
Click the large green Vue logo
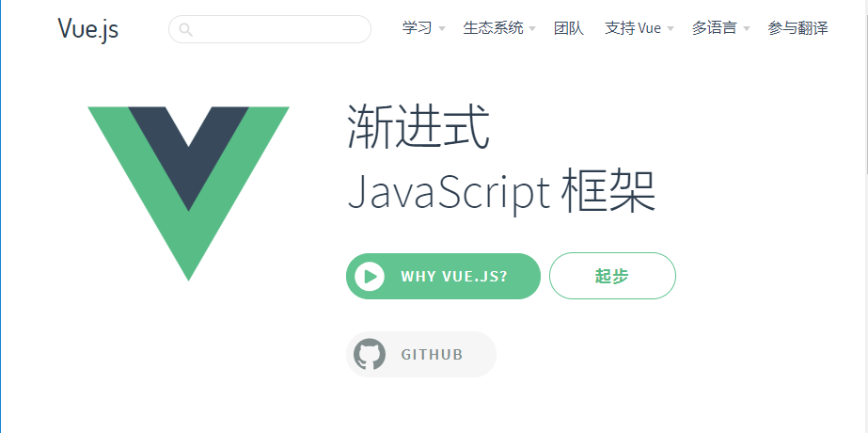(x=188, y=194)
